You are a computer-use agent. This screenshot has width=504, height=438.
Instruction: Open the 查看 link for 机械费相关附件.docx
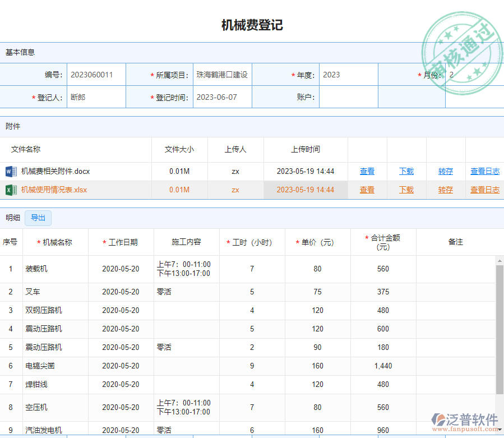[367, 171]
